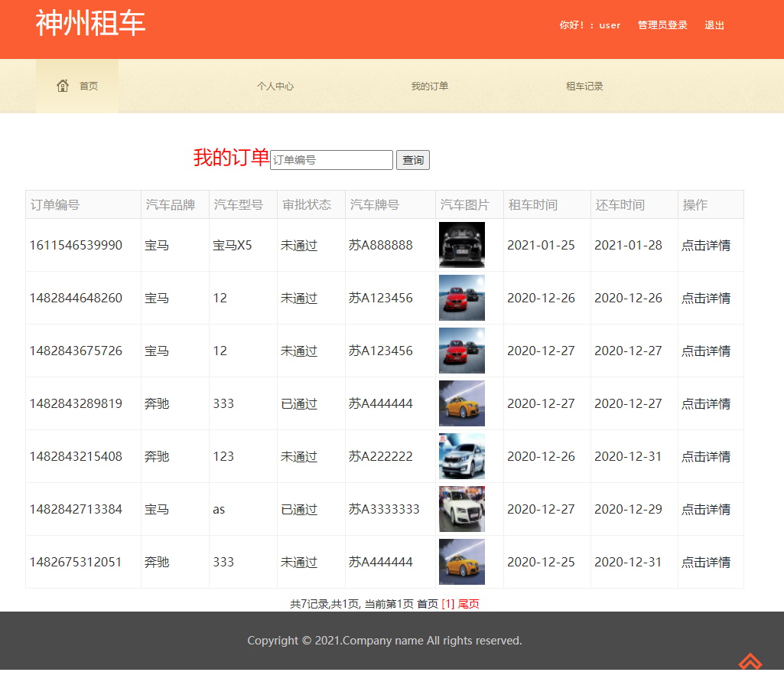Focus the 订单编号 search input field

(x=331, y=160)
